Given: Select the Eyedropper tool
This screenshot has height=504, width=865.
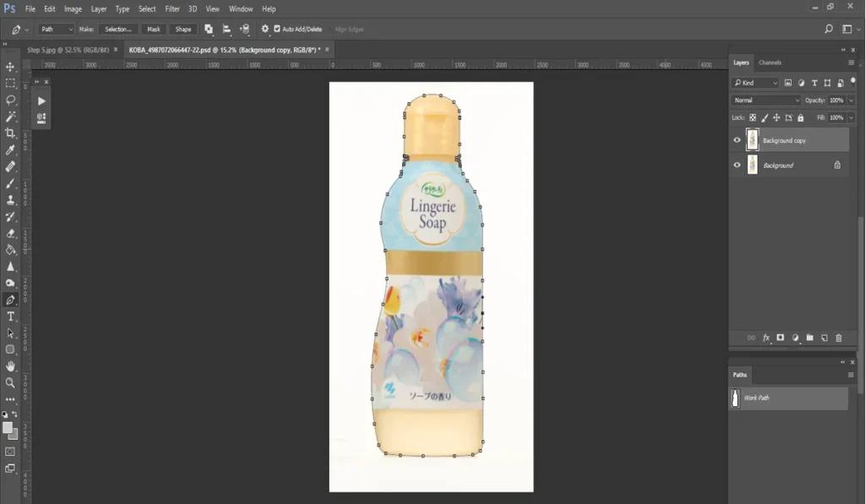Looking at the screenshot, I should tap(10, 149).
